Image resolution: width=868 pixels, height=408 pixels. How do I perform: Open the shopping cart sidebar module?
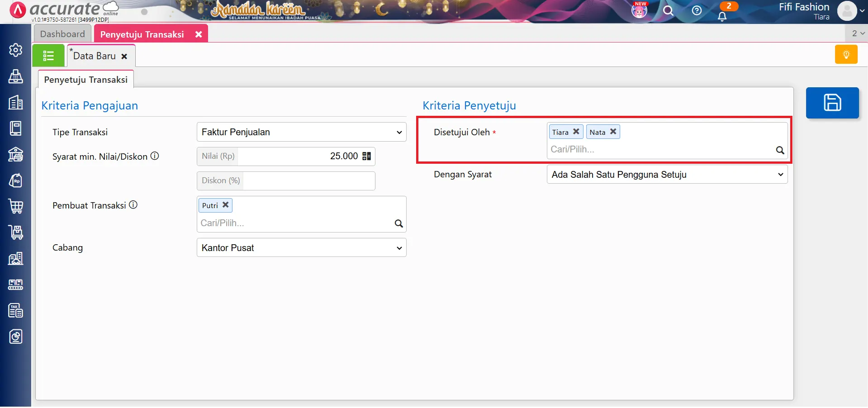(16, 206)
